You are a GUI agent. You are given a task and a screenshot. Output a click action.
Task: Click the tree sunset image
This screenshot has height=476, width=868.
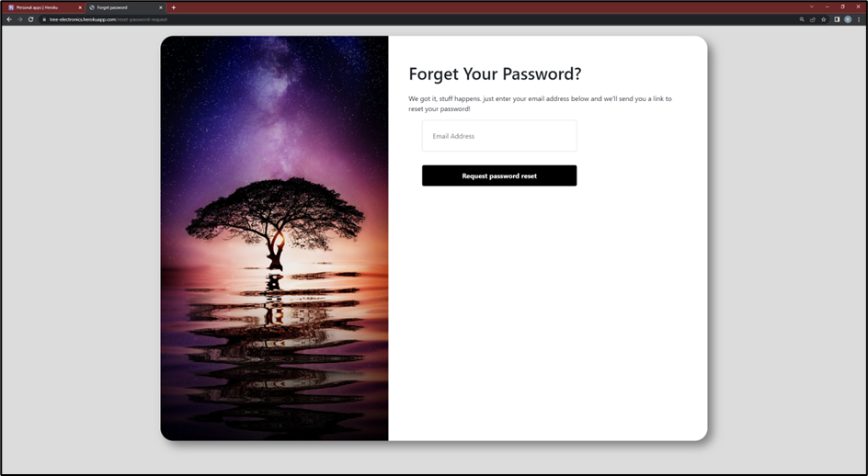(275, 238)
